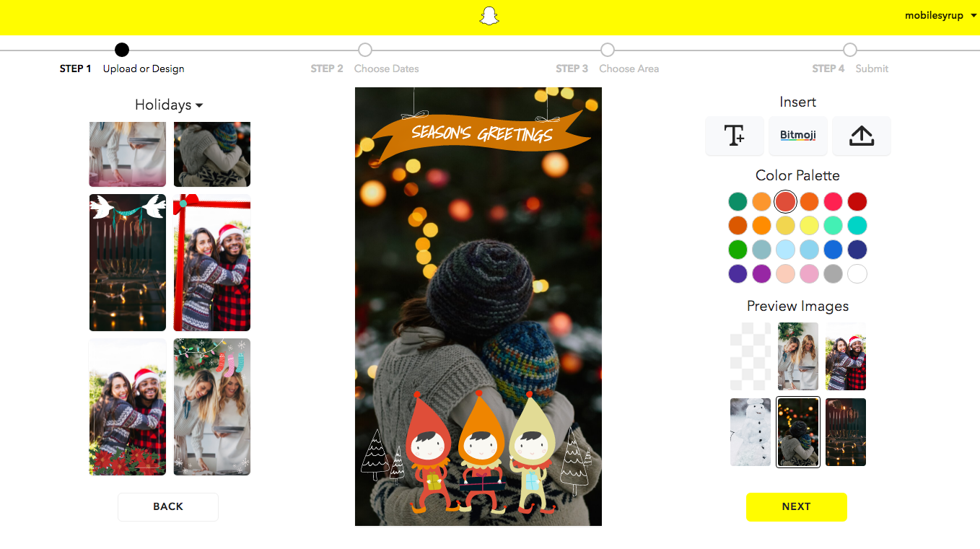Go to Step 1 Upload or Design

122,50
